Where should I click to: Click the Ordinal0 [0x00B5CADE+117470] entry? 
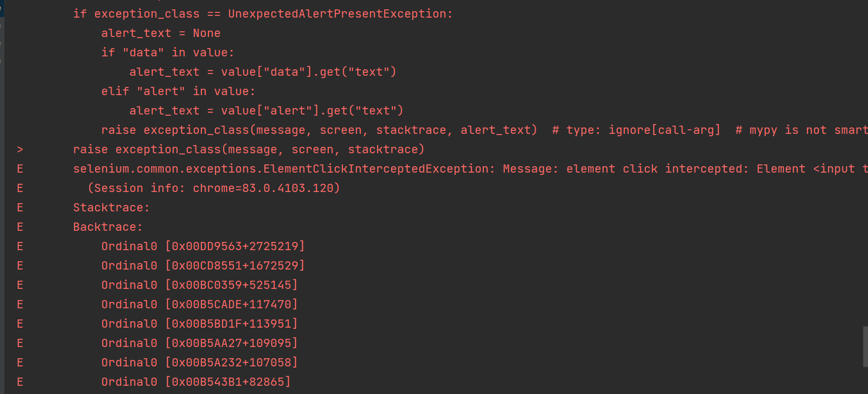click(200, 304)
